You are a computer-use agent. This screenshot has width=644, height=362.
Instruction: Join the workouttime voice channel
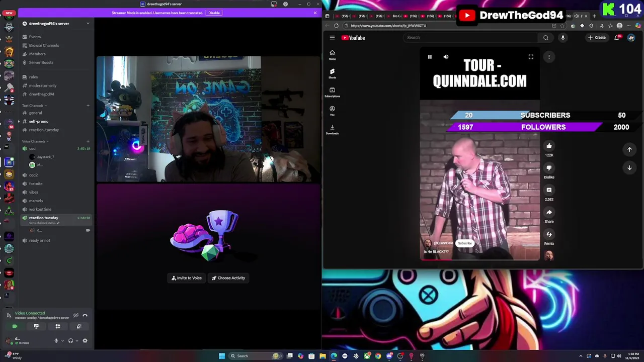coord(55,209)
